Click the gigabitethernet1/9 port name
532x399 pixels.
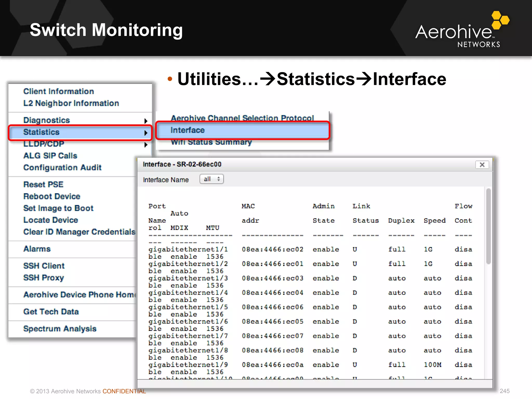pos(188,365)
